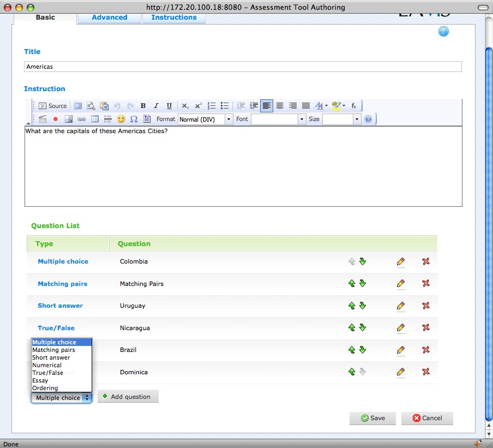Select the Center alignment button
The width and height of the screenshot is (493, 448).
point(280,106)
